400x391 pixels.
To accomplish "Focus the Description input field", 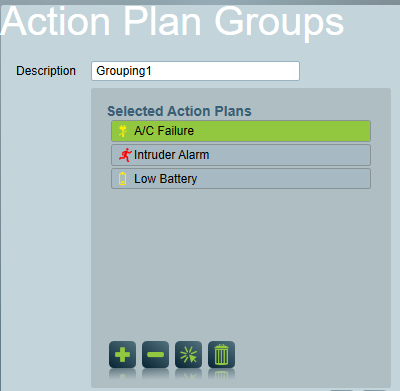I will [195, 71].
